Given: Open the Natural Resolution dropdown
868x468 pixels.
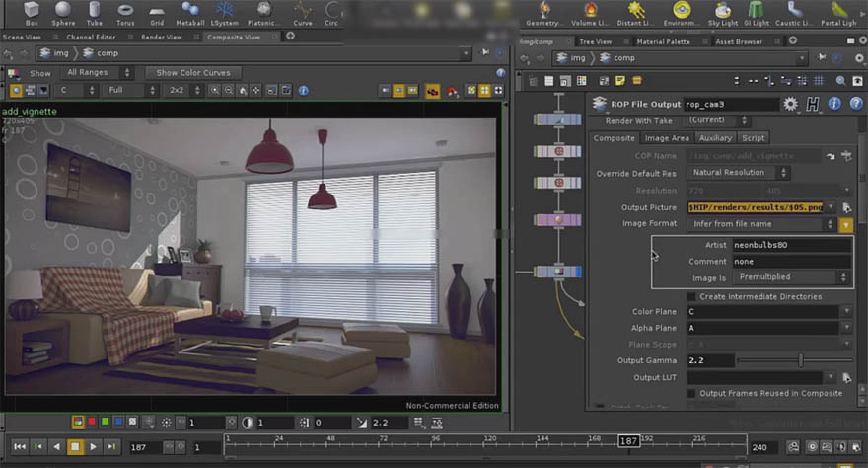Looking at the screenshot, I should [738, 173].
